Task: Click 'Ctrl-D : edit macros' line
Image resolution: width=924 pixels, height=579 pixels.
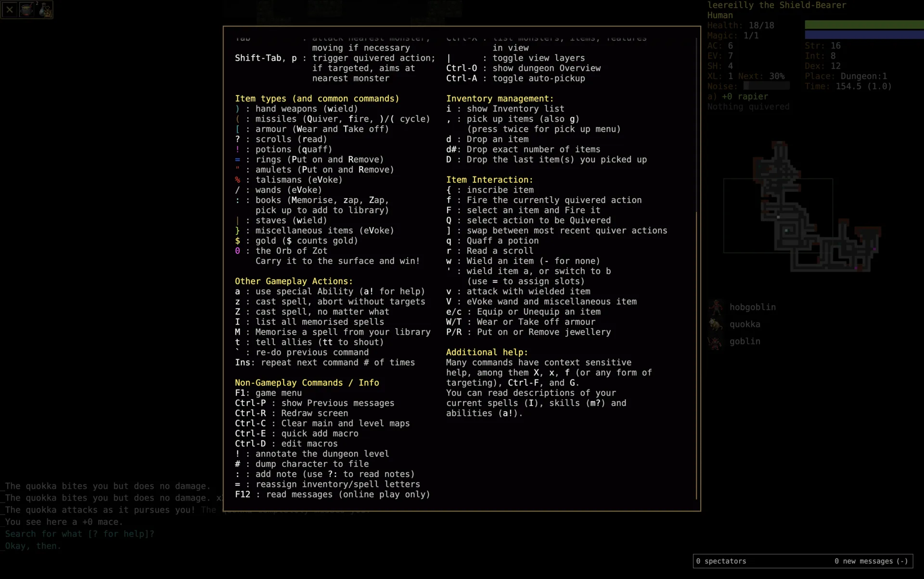Action: point(286,444)
